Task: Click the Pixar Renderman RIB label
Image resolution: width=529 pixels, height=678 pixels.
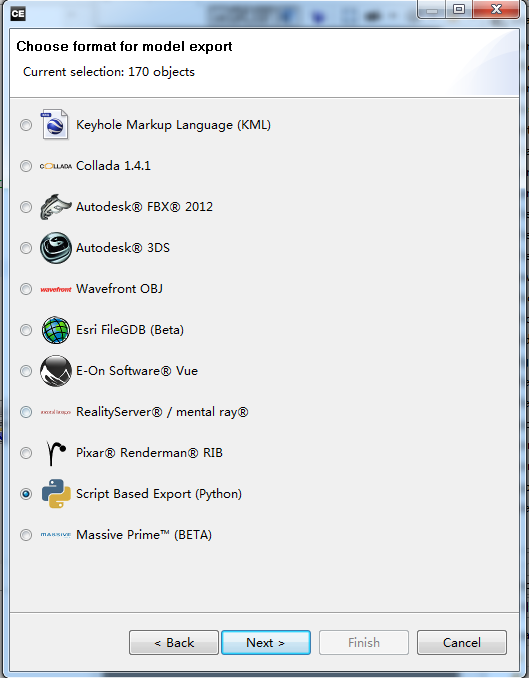Action: 149,453
